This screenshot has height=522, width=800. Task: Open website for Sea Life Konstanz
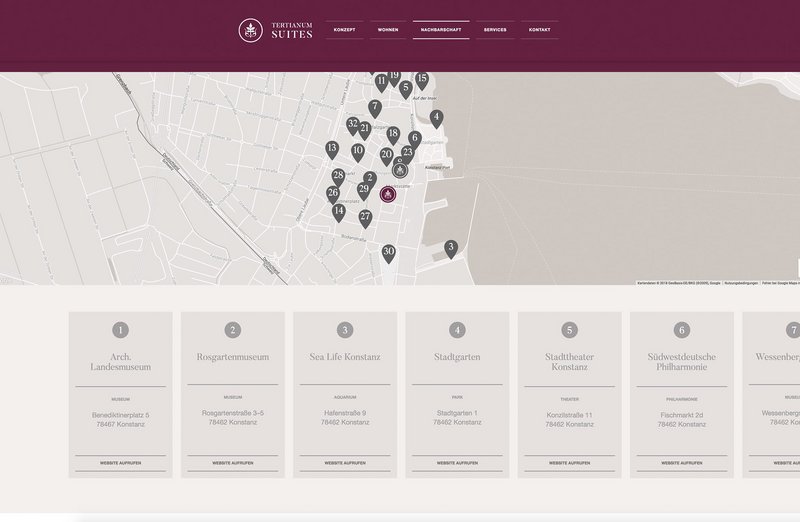(345, 463)
